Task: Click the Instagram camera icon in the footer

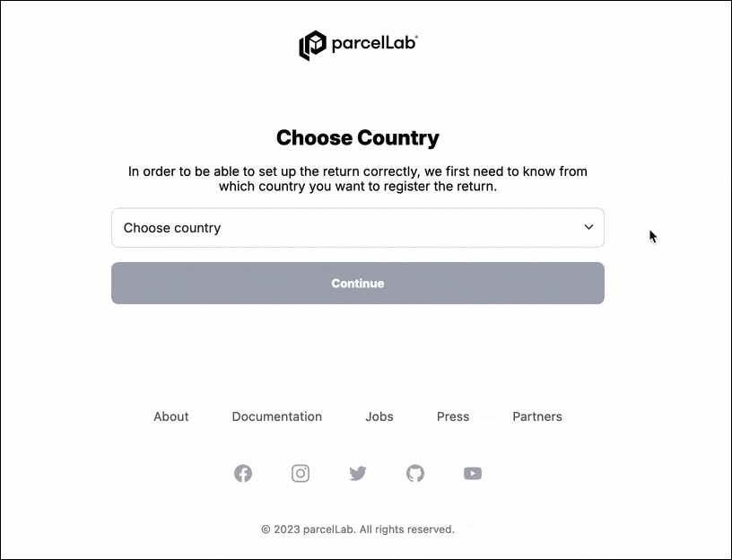Action: coord(301,473)
